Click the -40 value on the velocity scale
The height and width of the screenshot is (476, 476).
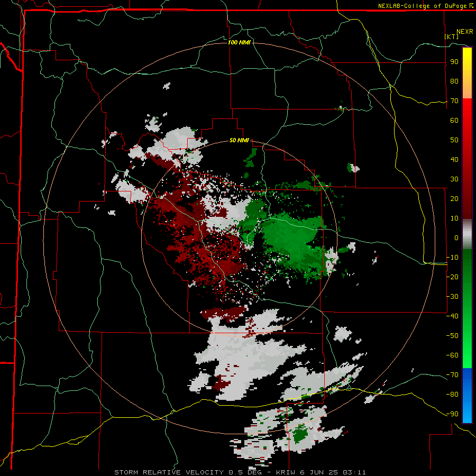(x=452, y=316)
